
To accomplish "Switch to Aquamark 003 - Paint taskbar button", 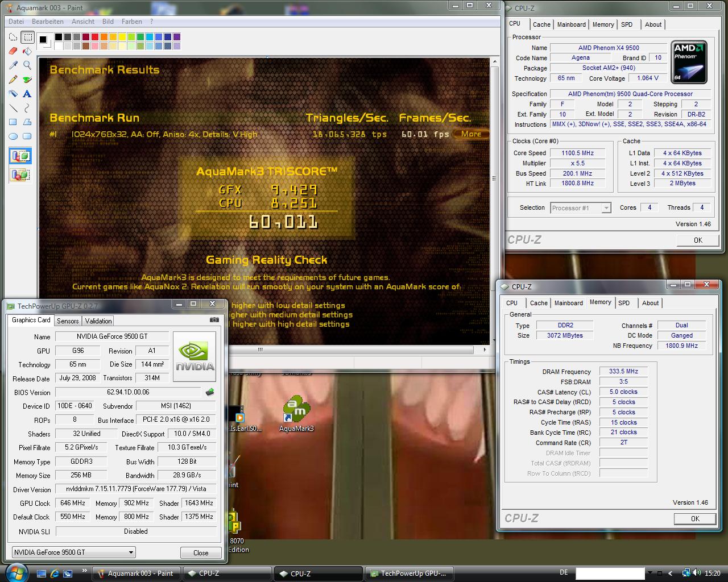I will (136, 573).
